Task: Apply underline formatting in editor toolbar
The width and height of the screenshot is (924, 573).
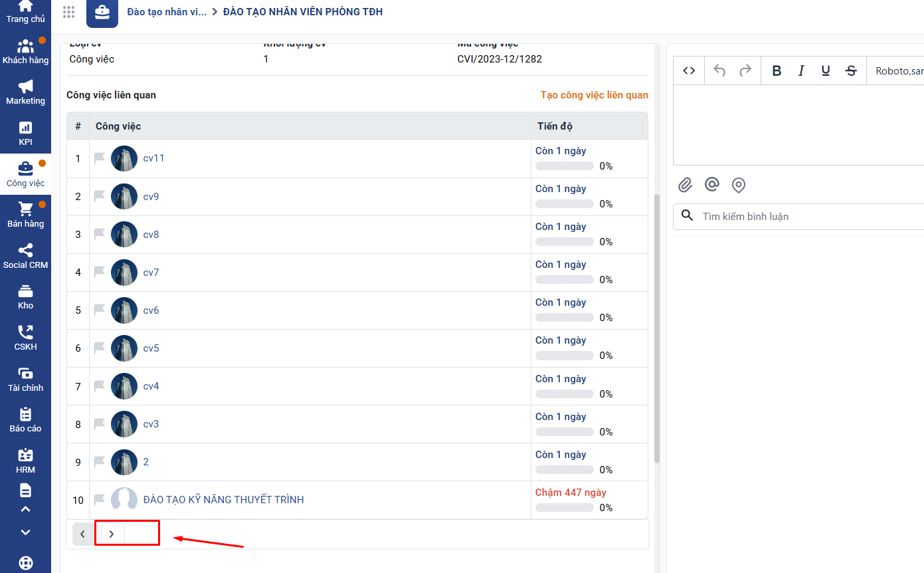Action: [826, 71]
